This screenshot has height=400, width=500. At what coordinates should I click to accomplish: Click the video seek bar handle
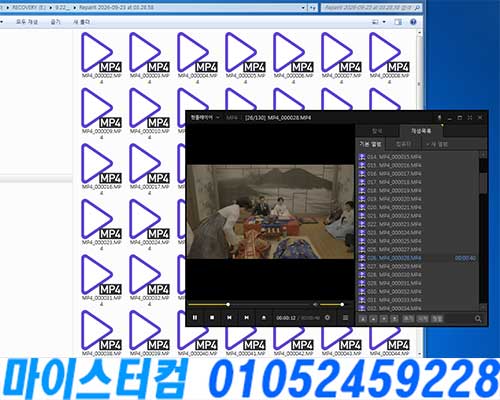point(228,305)
